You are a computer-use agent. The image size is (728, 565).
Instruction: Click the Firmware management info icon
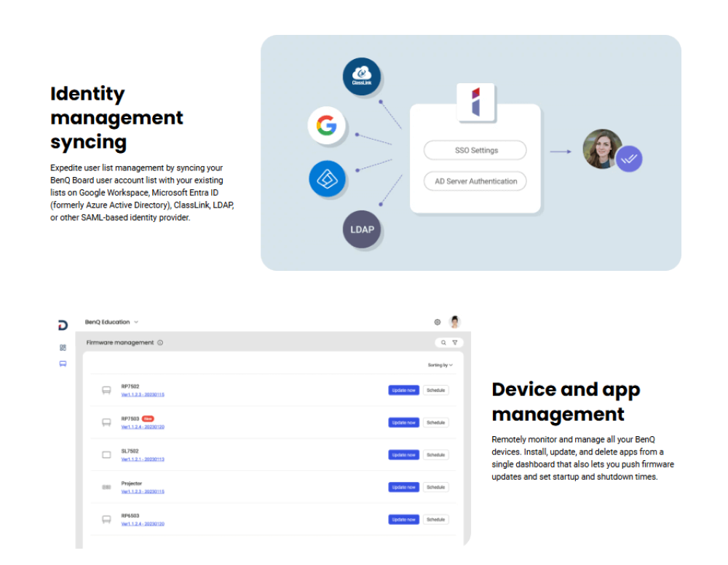click(x=160, y=343)
